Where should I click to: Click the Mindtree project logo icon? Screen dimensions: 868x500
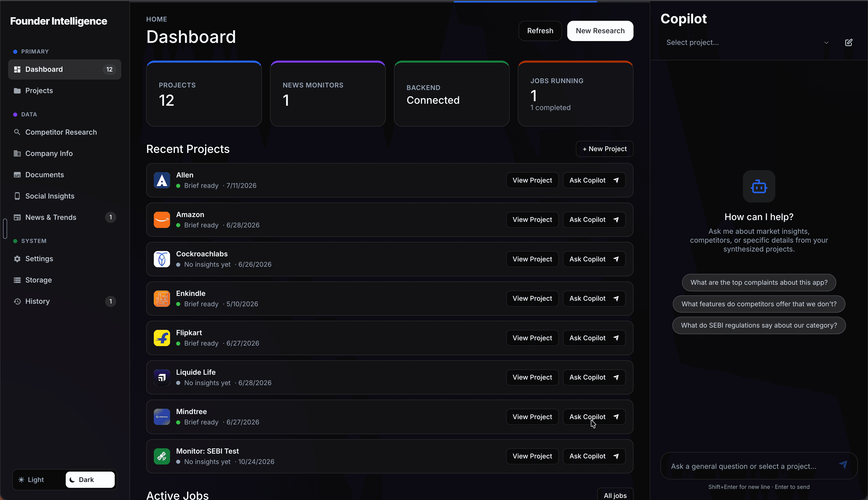162,417
